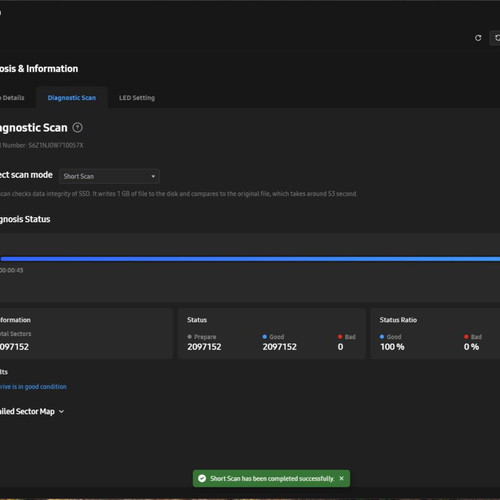The image size is (500, 500).
Task: Click the Good ratio 100 %
Action: 392,347
